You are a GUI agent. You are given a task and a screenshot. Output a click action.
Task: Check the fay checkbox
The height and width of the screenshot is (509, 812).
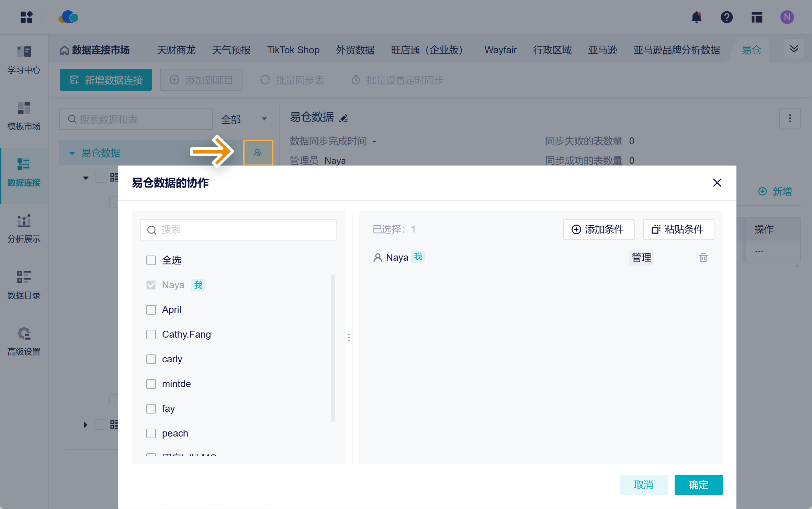151,408
